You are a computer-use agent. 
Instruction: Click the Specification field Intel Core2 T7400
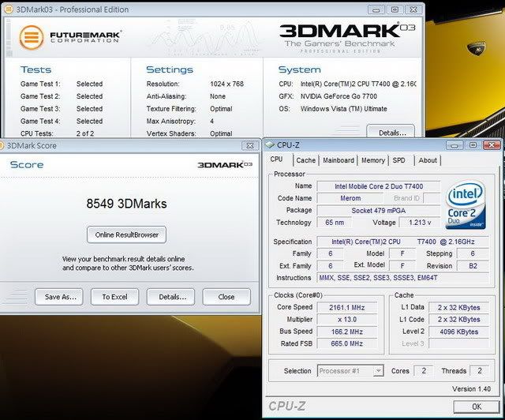(x=403, y=242)
